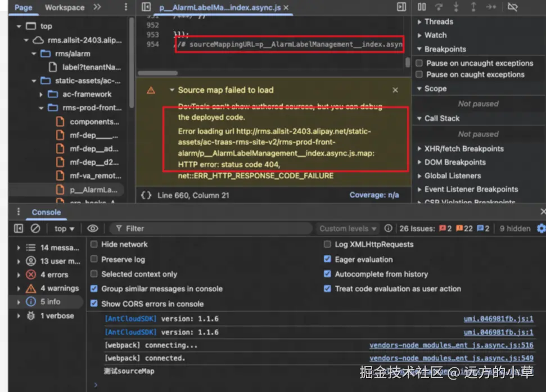This screenshot has width=546, height=392.
Task: Check Selected context only
Action: click(94, 274)
